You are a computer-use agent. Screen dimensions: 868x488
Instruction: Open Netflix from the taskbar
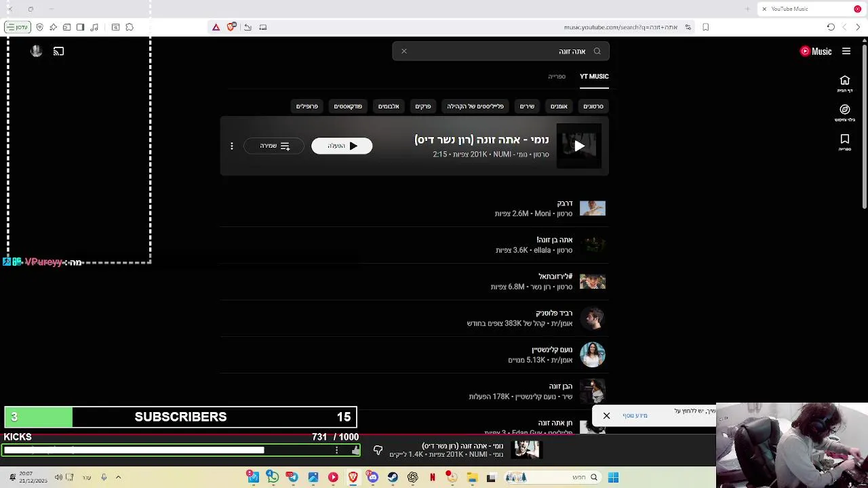click(432, 477)
